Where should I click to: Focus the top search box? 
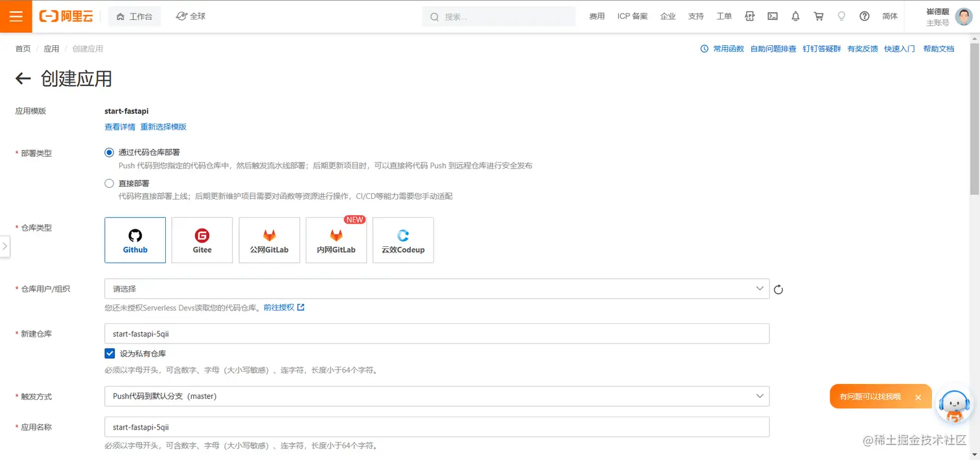click(x=499, y=16)
